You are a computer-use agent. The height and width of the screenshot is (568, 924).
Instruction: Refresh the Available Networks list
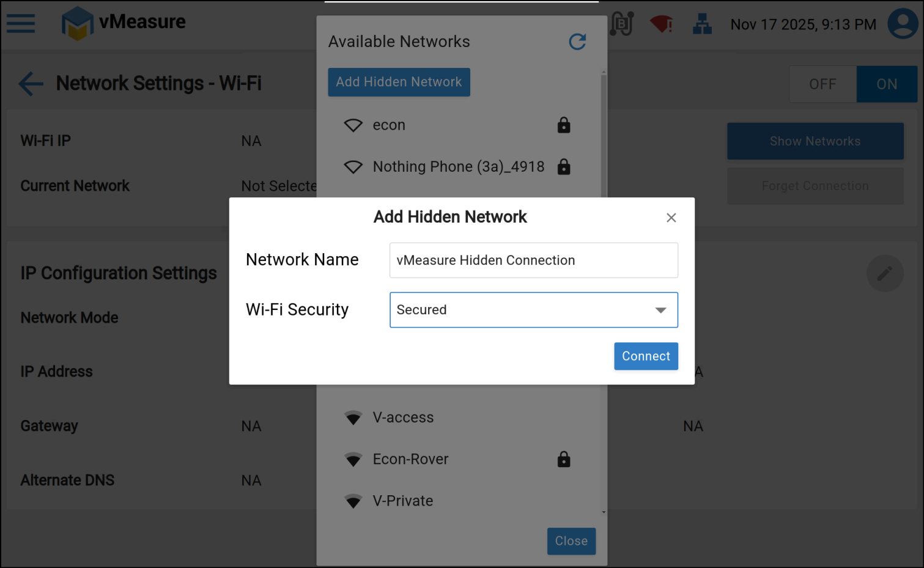click(x=577, y=42)
